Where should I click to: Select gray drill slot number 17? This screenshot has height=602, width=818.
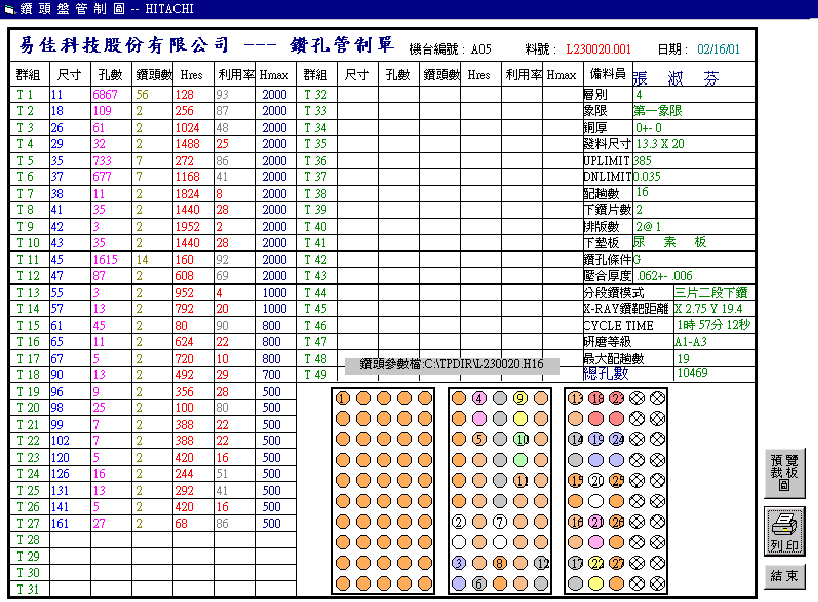575,563
